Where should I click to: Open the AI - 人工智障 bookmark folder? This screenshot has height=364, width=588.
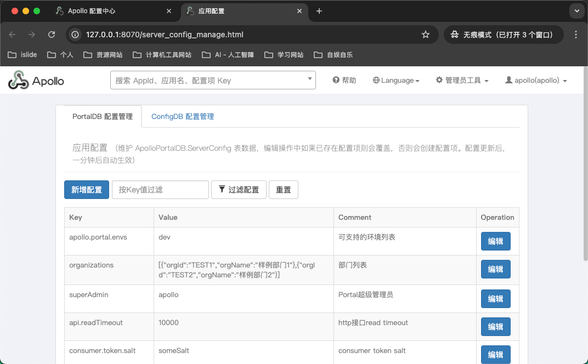228,55
